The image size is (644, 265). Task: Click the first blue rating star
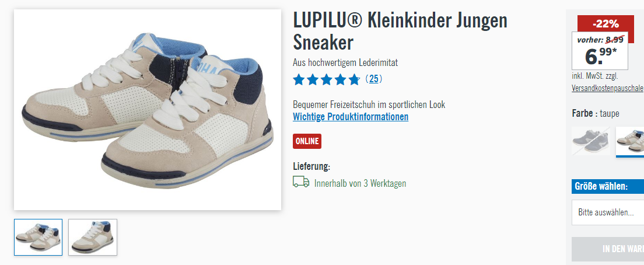pyautogui.click(x=299, y=80)
